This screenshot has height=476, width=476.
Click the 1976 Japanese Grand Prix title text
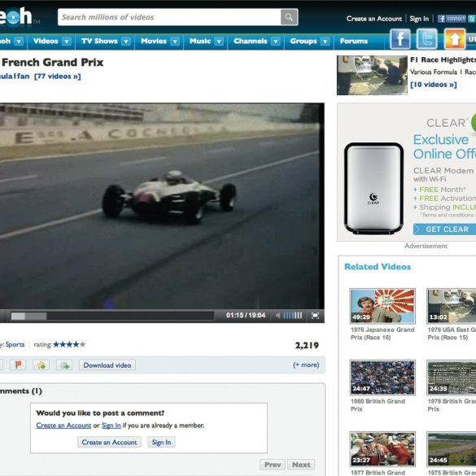[382, 334]
